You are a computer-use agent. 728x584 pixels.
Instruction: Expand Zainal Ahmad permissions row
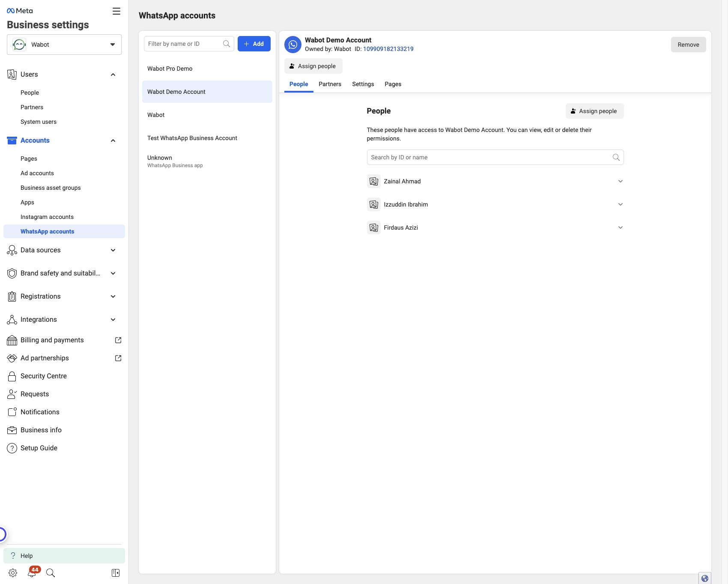[x=621, y=181]
